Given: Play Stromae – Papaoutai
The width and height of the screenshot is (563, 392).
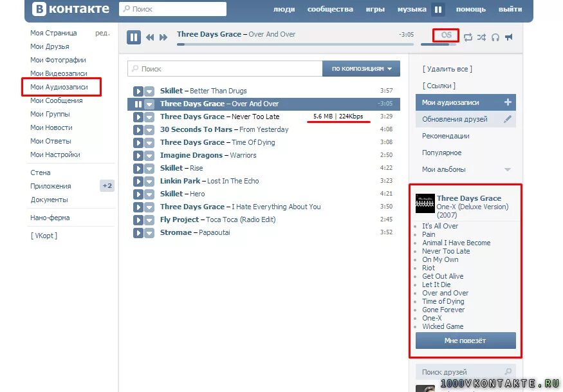Looking at the screenshot, I should pyautogui.click(x=138, y=233).
